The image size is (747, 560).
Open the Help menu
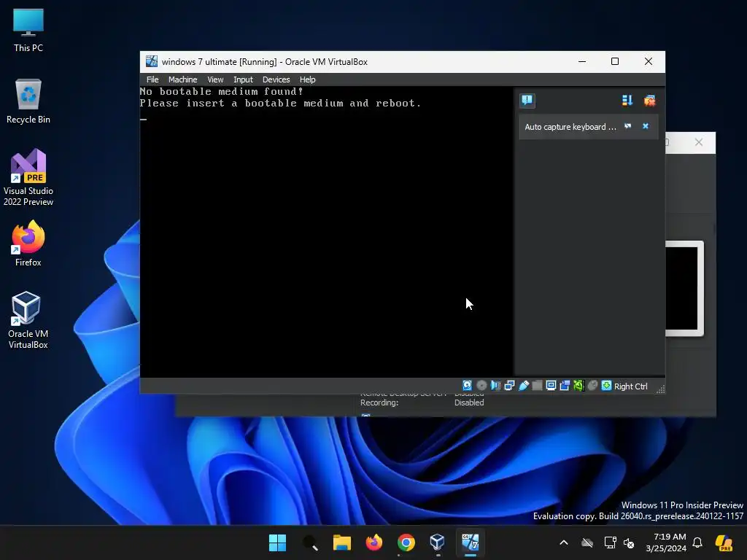tap(307, 79)
